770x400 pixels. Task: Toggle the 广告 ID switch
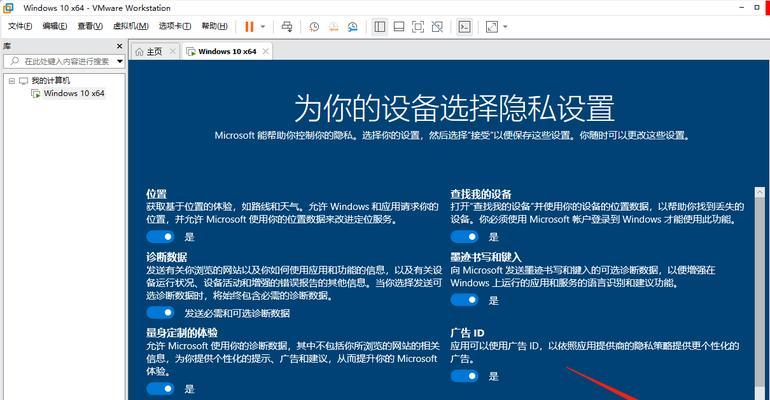pos(465,376)
